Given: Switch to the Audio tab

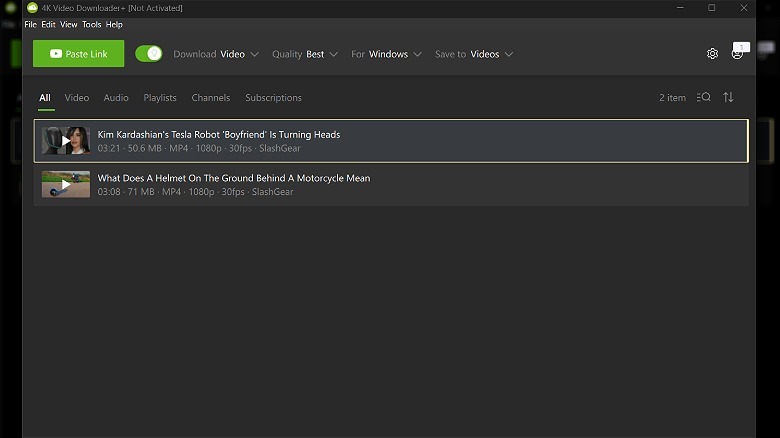Looking at the screenshot, I should point(116,98).
